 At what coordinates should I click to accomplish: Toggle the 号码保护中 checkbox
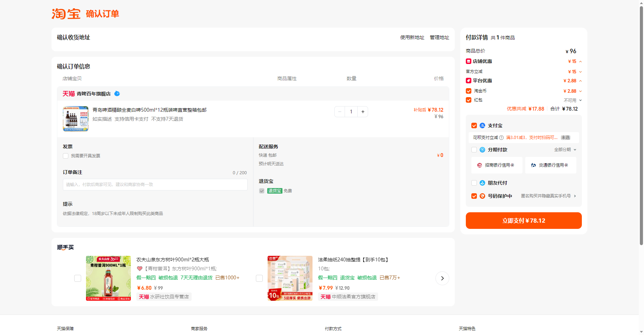pyautogui.click(x=474, y=196)
